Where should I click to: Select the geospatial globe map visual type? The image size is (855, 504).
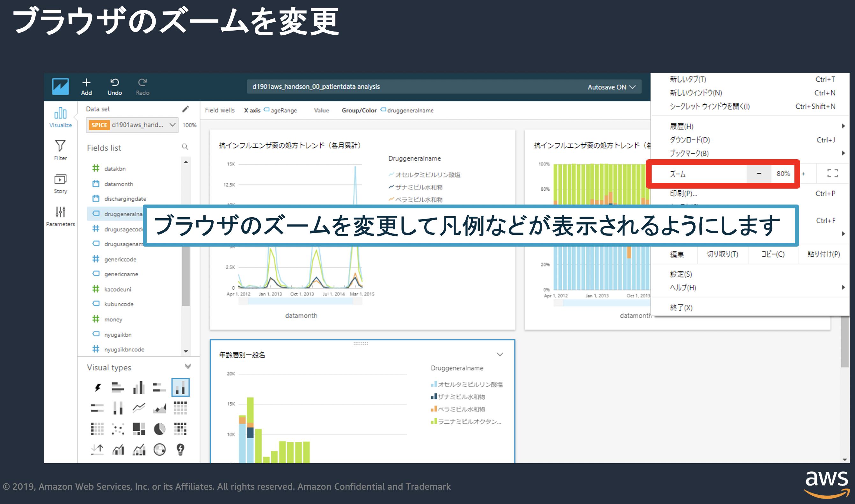click(160, 450)
